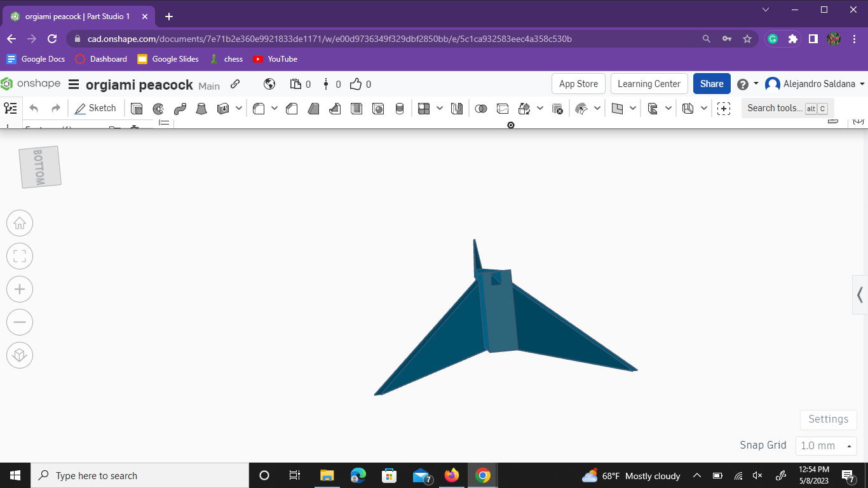Viewport: 868px width, 488px height.
Task: Expand the Linear pattern dropdown arrow
Action: coord(438,108)
